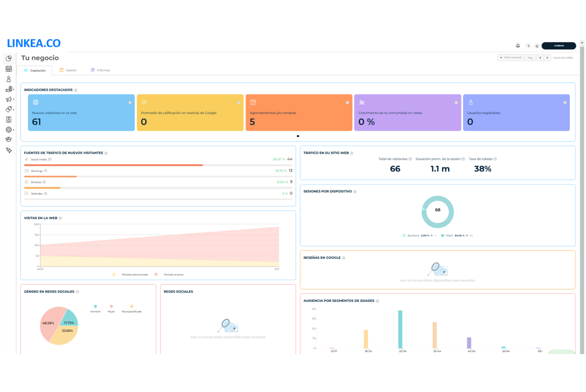Click the sparkle stars sidebar icon
586x392 pixels.
[9, 150]
